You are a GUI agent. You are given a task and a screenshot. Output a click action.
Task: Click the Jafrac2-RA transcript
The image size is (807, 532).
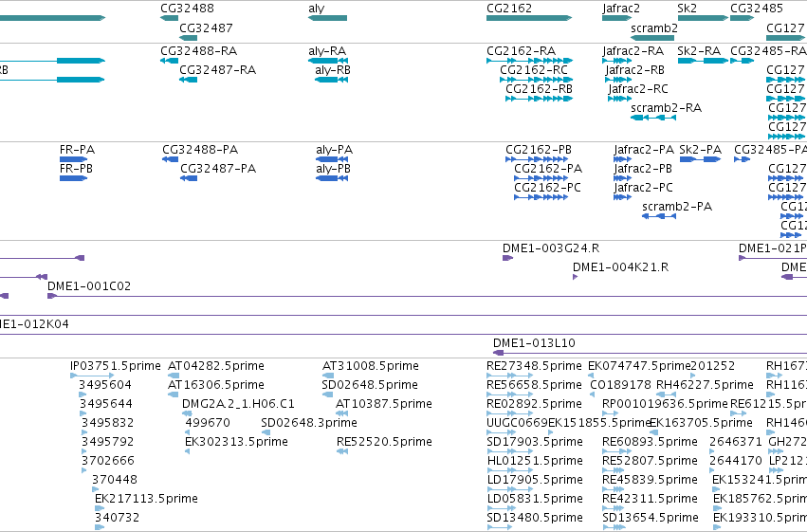[x=617, y=61]
